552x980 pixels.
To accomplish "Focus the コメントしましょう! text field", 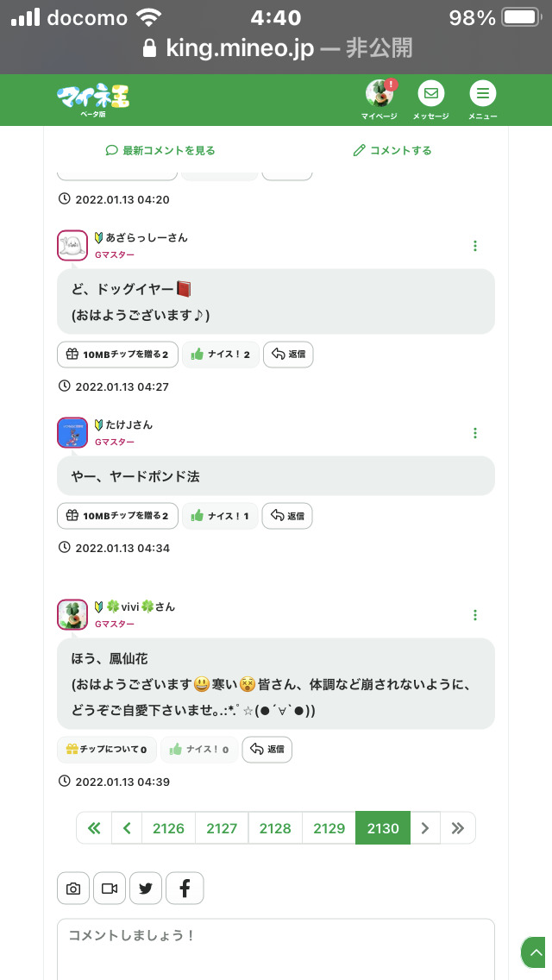I will point(276,947).
